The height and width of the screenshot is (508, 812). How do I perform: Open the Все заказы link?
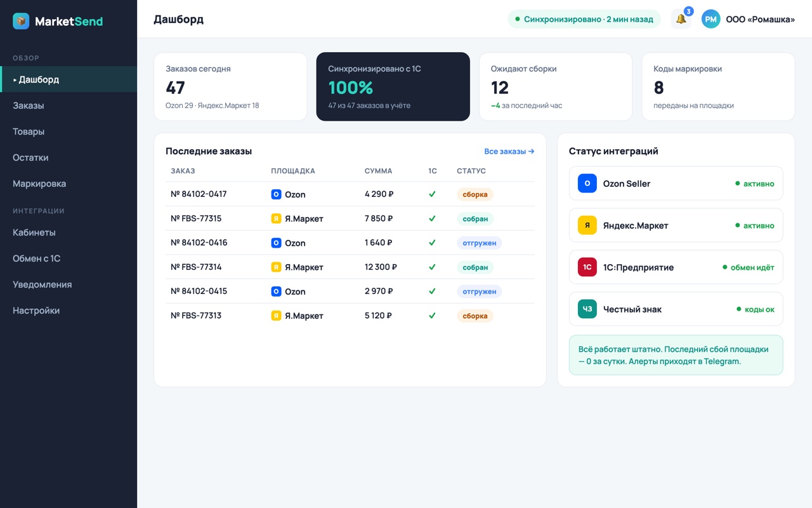(509, 151)
